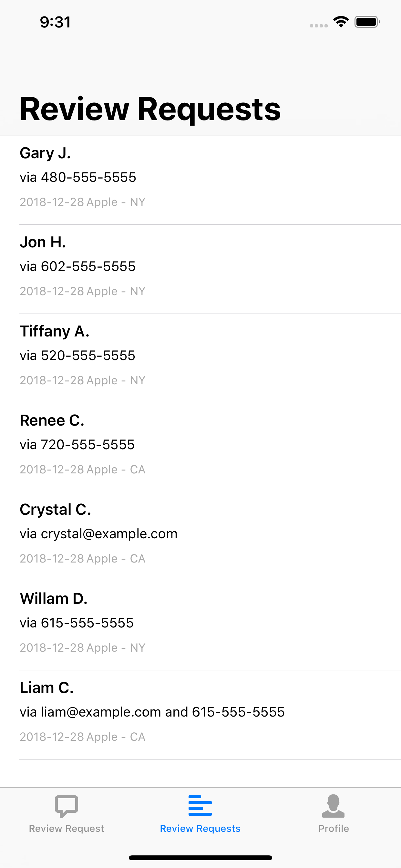Select Liam C.'s request entry
This screenshot has width=401, height=868.
coord(200,715)
